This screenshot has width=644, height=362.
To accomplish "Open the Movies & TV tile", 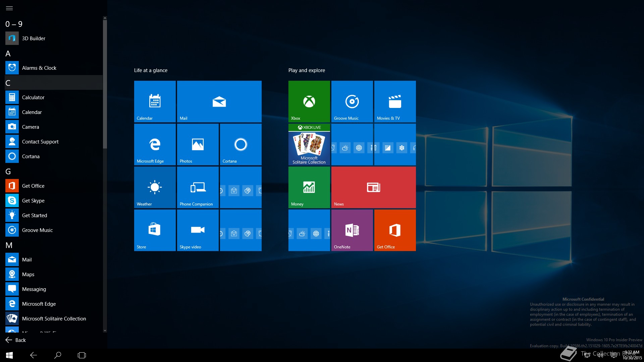I will [x=395, y=102].
